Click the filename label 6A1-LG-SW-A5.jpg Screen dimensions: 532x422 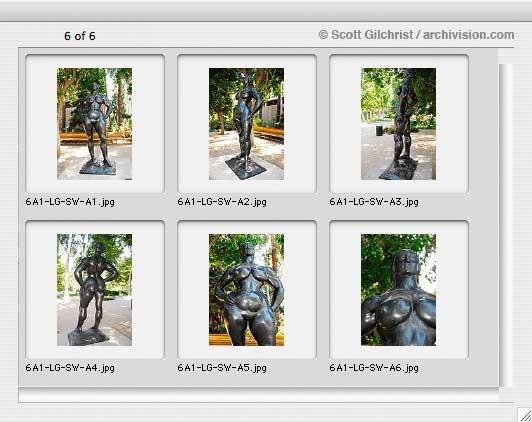[x=222, y=368]
